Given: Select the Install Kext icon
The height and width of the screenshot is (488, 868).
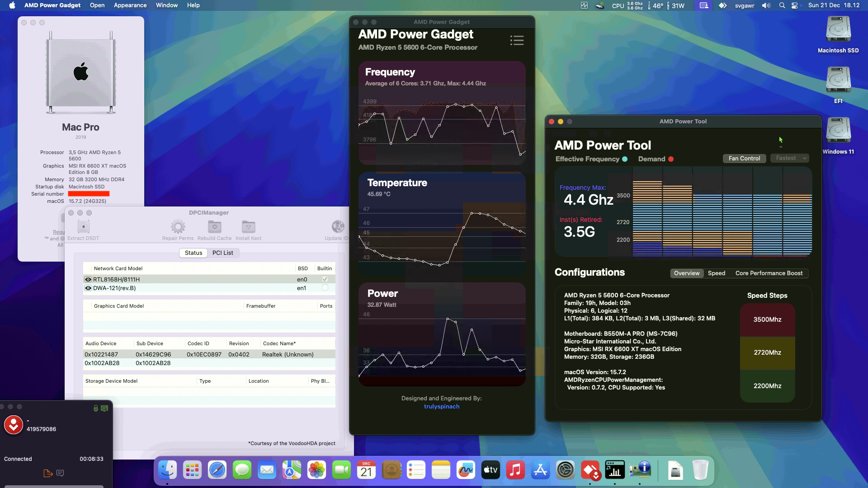Looking at the screenshot, I should tap(248, 227).
